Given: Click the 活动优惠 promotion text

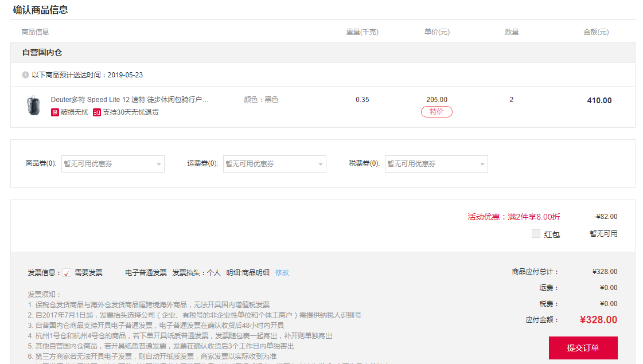Looking at the screenshot, I should tap(514, 217).
